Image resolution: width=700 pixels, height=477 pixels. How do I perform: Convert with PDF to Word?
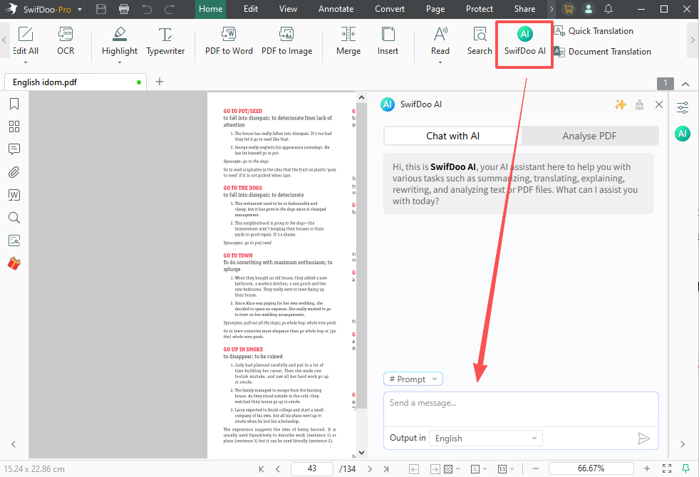click(x=229, y=42)
